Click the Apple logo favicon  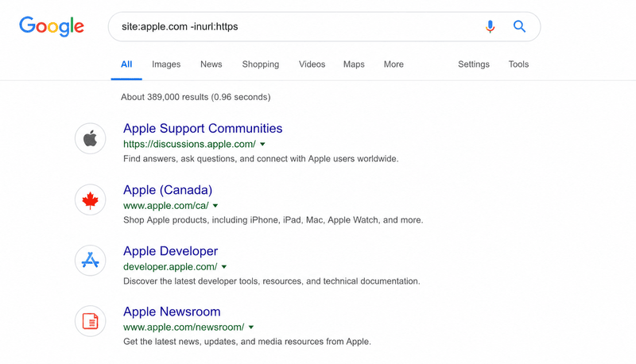point(90,138)
